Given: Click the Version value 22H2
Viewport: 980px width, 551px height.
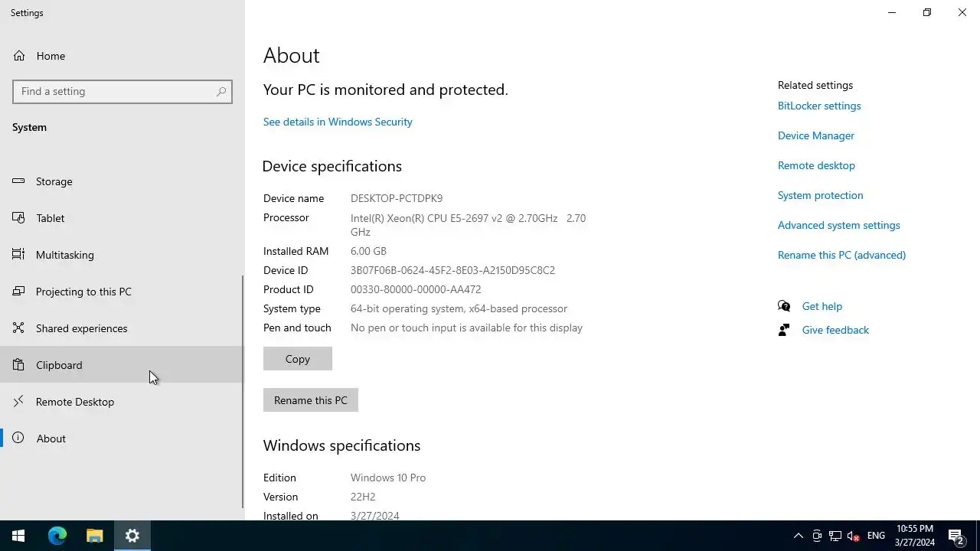Looking at the screenshot, I should tap(363, 497).
